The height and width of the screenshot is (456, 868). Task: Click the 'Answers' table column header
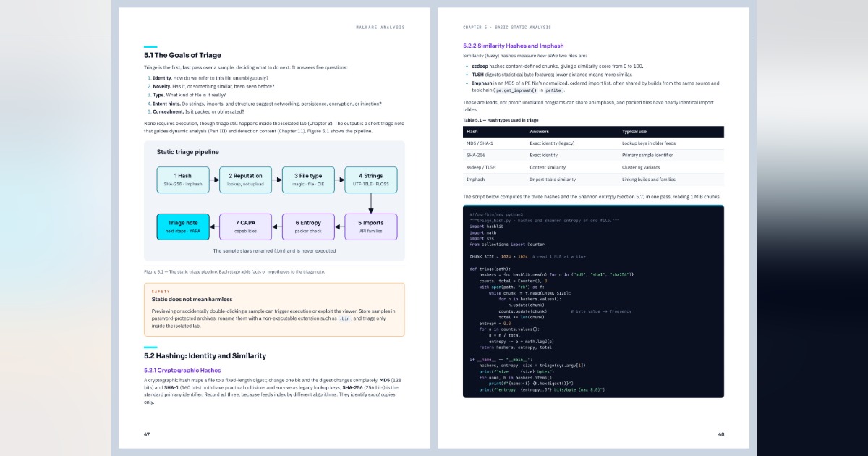click(540, 132)
